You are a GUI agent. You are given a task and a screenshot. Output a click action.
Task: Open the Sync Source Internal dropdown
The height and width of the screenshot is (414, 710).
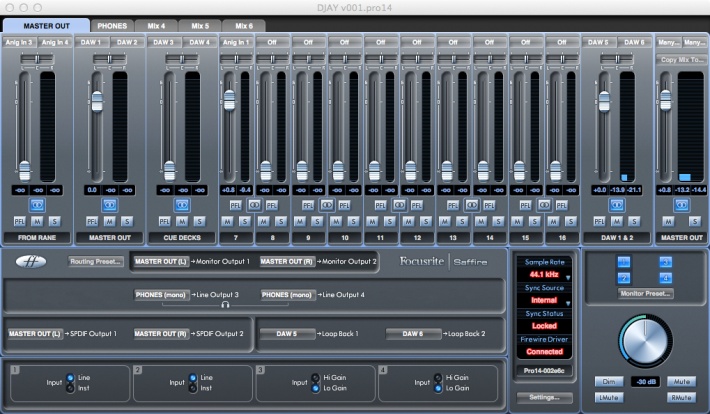tap(544, 299)
